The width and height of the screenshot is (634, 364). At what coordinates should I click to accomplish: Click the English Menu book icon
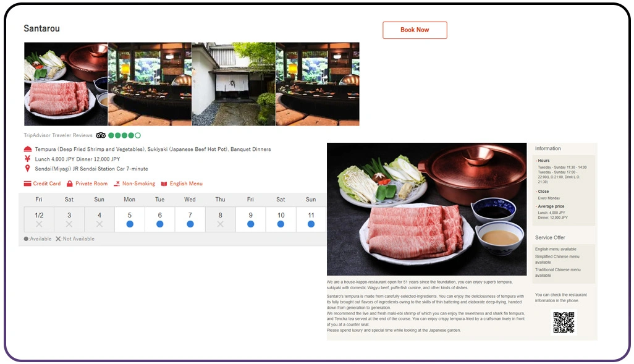coord(164,184)
